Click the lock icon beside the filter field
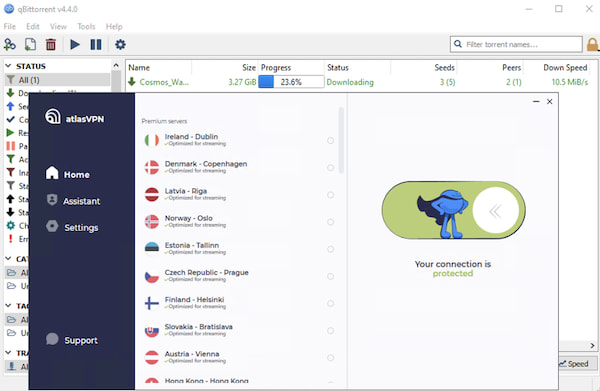The width and height of the screenshot is (600, 391). 592,44
